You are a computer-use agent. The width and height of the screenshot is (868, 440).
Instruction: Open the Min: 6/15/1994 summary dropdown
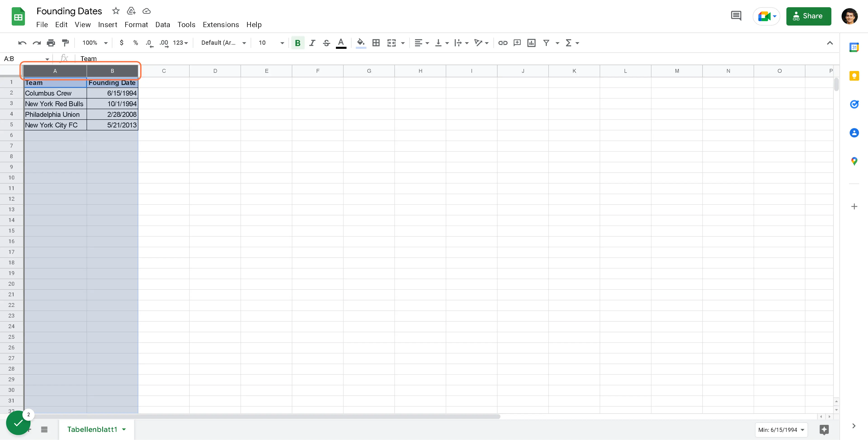point(781,430)
